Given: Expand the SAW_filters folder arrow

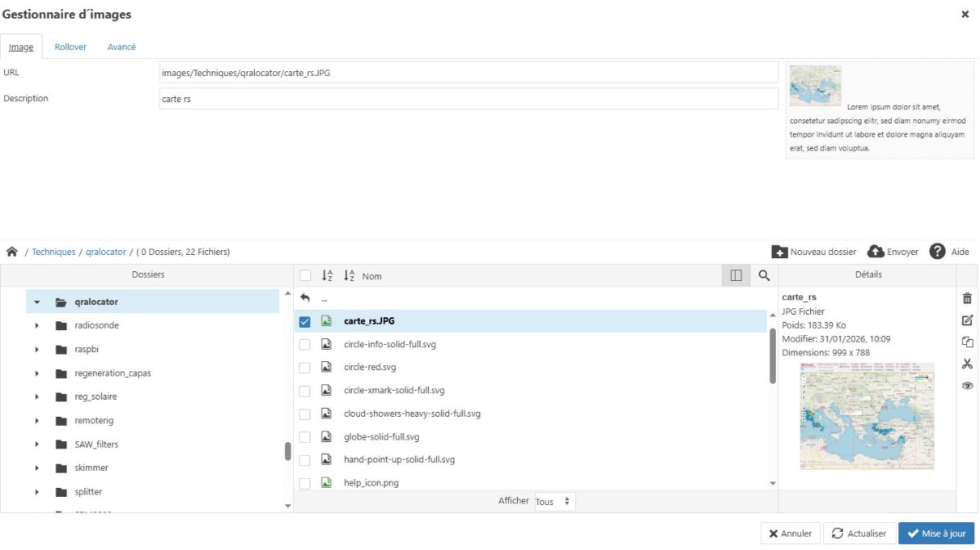Looking at the screenshot, I should click(x=37, y=445).
